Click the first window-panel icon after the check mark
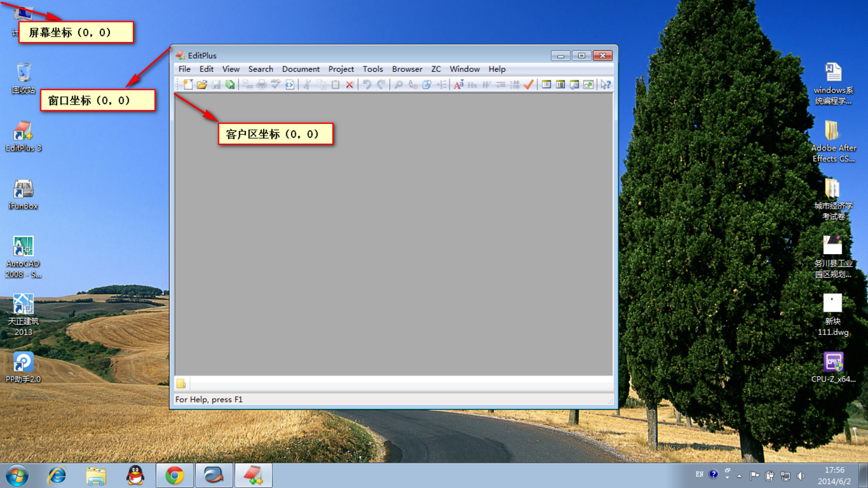868x488 pixels. tap(546, 85)
